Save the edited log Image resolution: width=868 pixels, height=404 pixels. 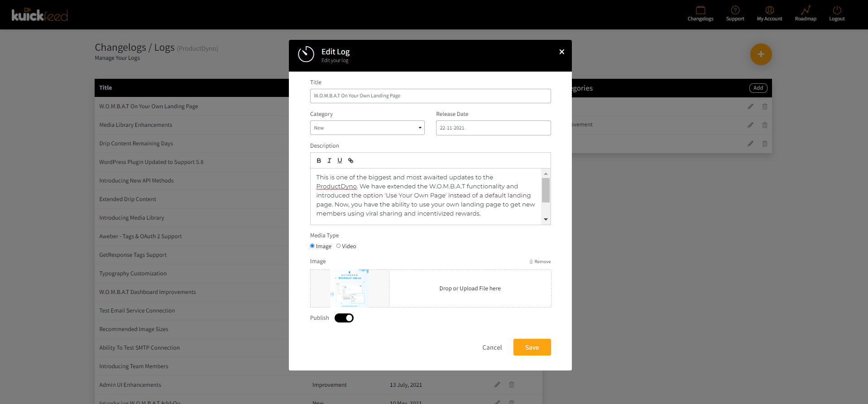[532, 347]
